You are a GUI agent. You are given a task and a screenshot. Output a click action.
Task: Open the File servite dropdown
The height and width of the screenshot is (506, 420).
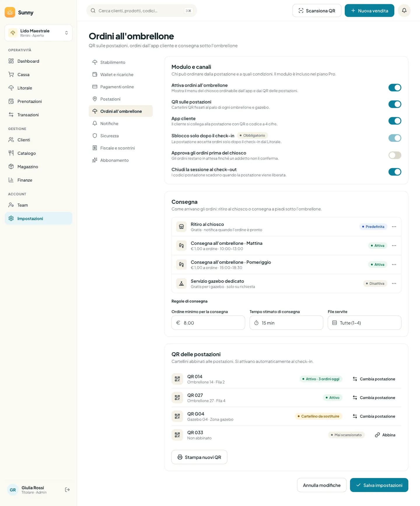pyautogui.click(x=364, y=323)
